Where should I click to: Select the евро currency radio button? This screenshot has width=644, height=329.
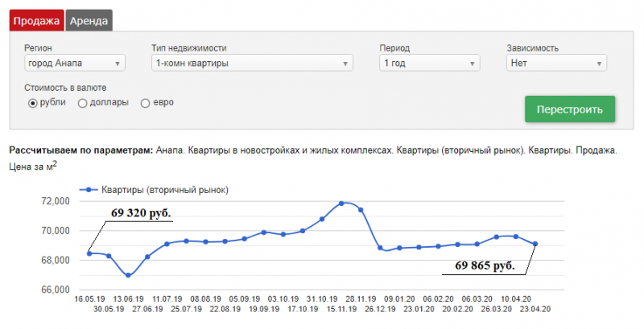(145, 103)
